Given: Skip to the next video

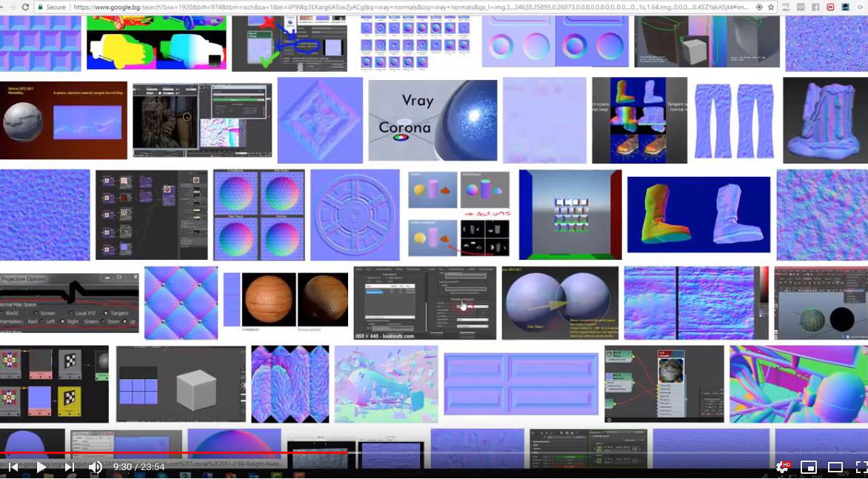Looking at the screenshot, I should click(x=69, y=467).
